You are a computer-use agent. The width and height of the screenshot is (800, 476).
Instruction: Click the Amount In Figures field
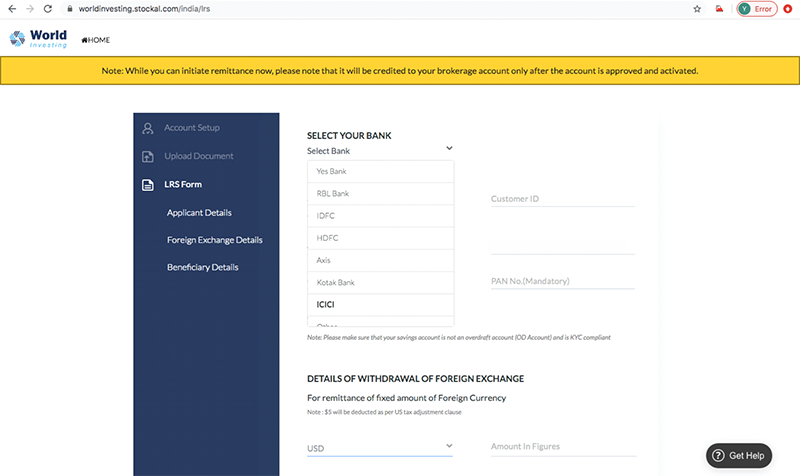pyautogui.click(x=562, y=446)
